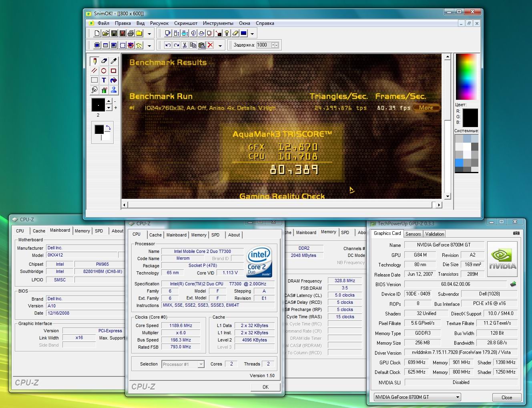This screenshot has height=408, width=532.
Task: Activate the dashed Selection tool in palette
Action: click(x=94, y=80)
